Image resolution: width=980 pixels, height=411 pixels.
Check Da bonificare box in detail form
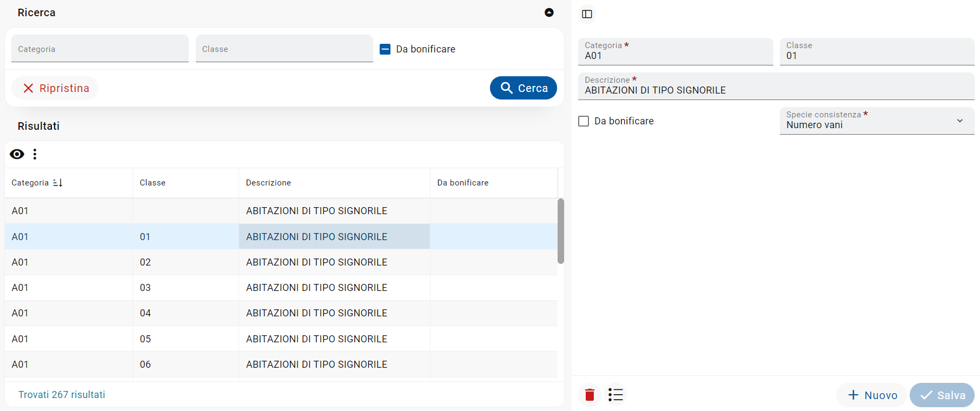(584, 121)
